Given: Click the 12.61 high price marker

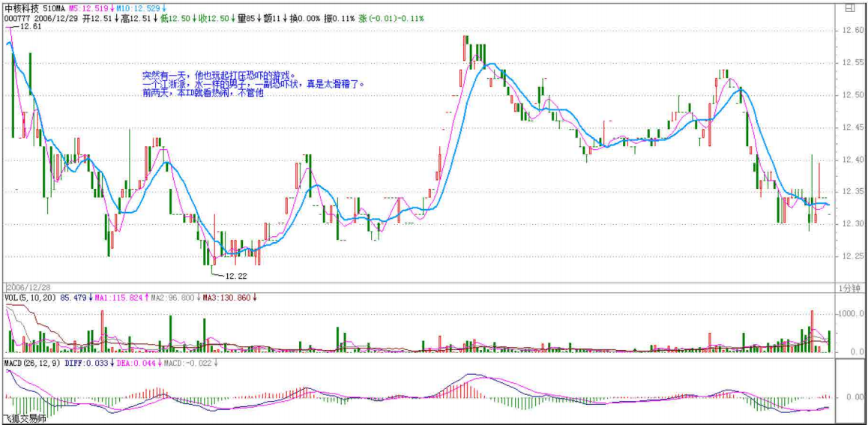Looking at the screenshot, I should pos(30,26).
